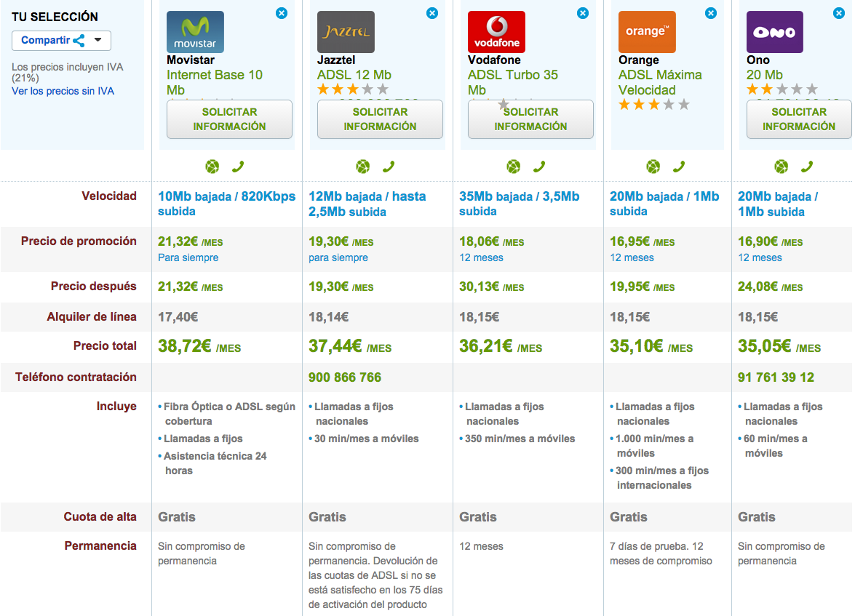Select Ono total price 35,05€

point(779,346)
